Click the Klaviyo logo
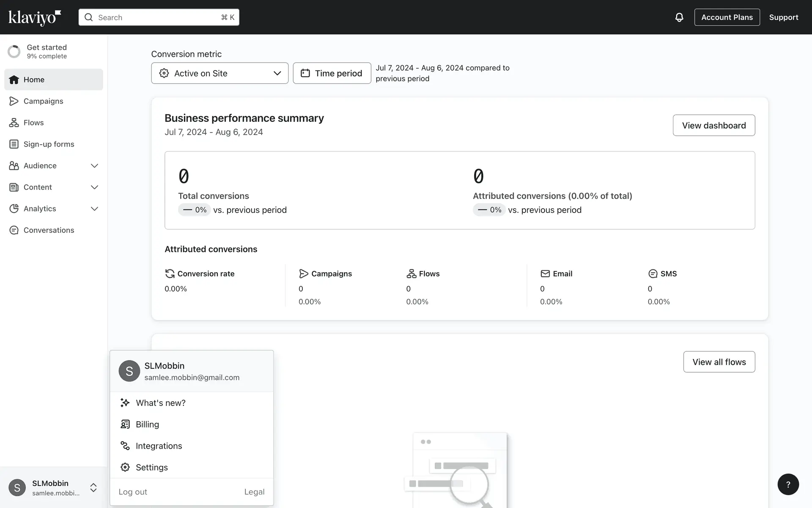812x508 pixels. click(x=35, y=17)
